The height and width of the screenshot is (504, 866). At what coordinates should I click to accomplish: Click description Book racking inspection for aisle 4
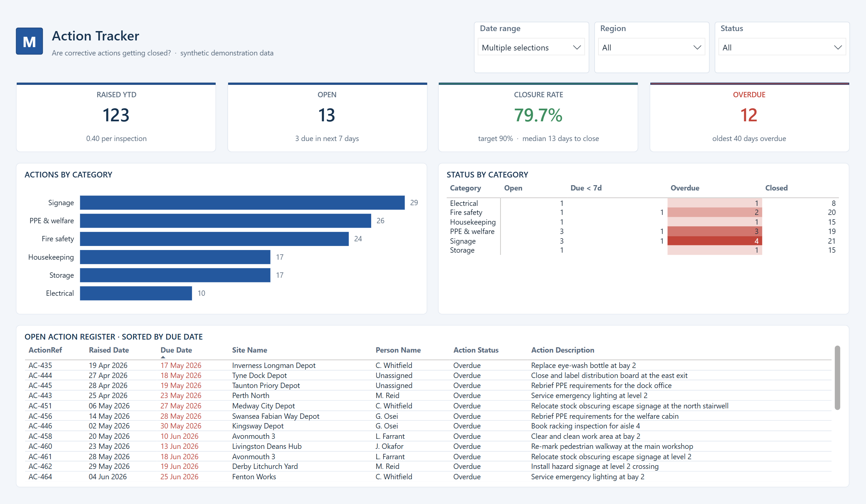585,426
